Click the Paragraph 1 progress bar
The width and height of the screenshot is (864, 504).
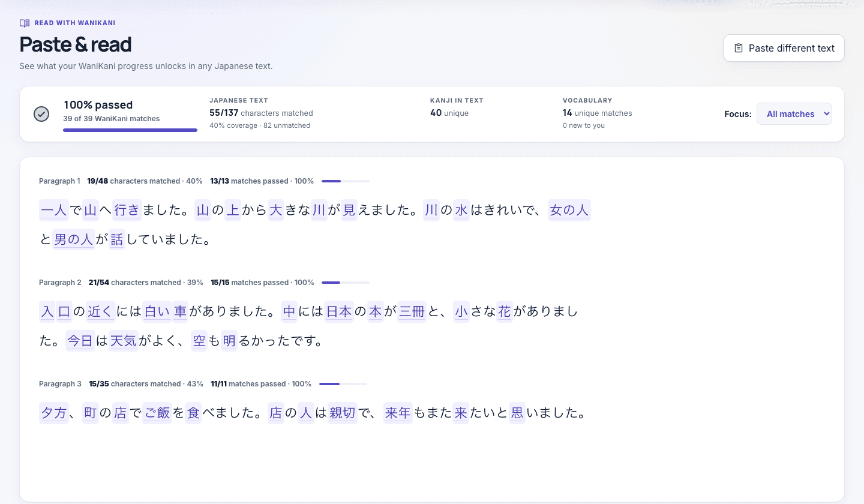346,181
